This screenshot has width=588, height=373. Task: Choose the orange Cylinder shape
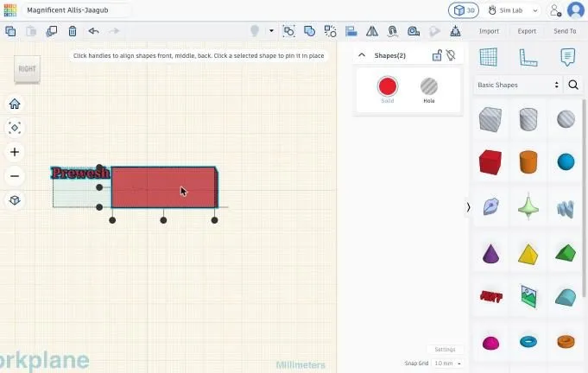coord(528,162)
